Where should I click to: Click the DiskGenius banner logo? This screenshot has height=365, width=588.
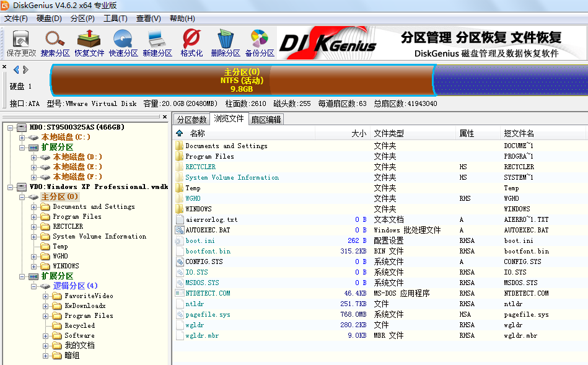327,43
